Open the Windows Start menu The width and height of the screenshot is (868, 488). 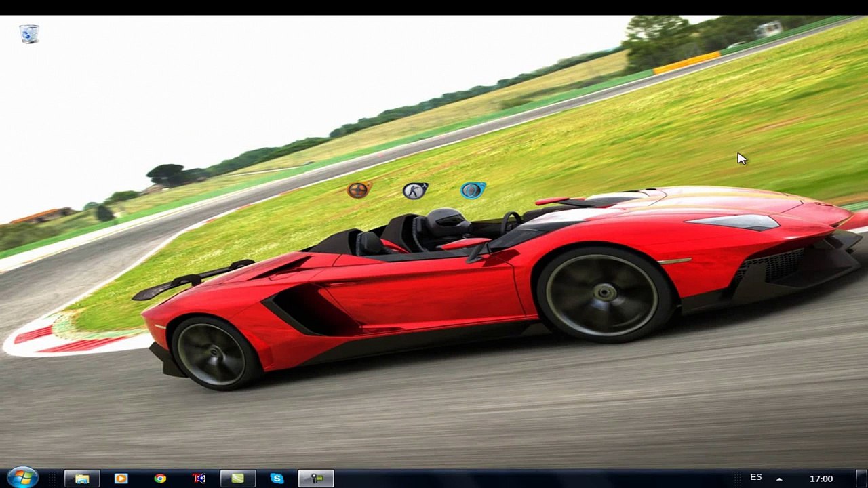[22, 478]
